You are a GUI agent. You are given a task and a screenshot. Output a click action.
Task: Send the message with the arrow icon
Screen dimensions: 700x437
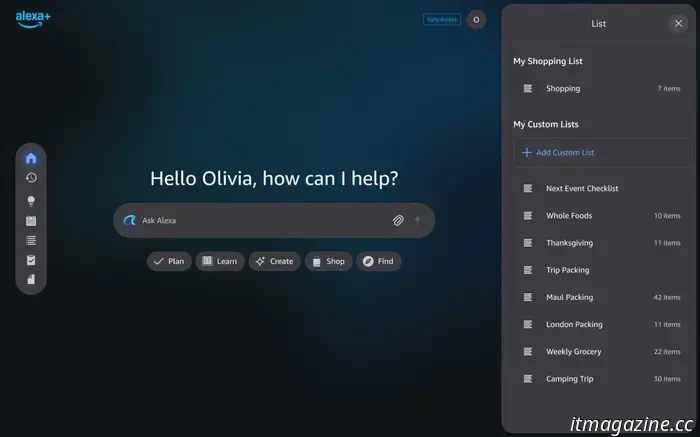[x=418, y=221]
